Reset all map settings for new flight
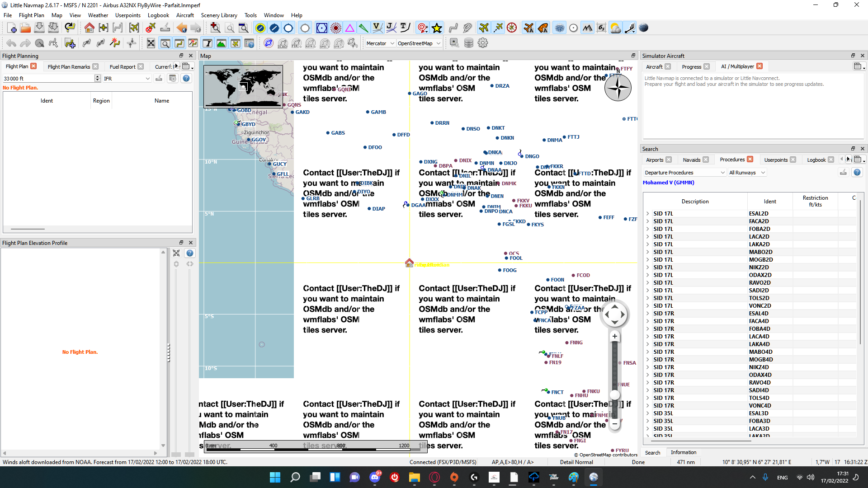 coord(70,28)
